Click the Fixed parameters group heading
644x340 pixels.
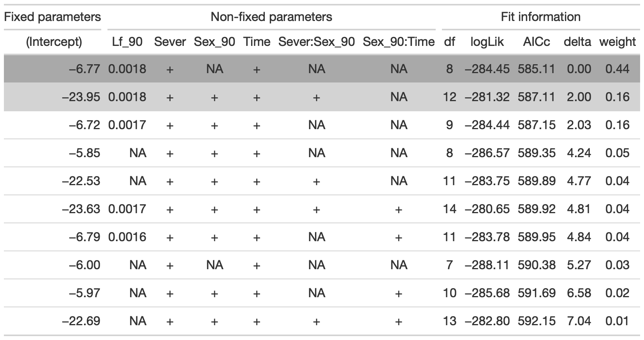coord(53,17)
